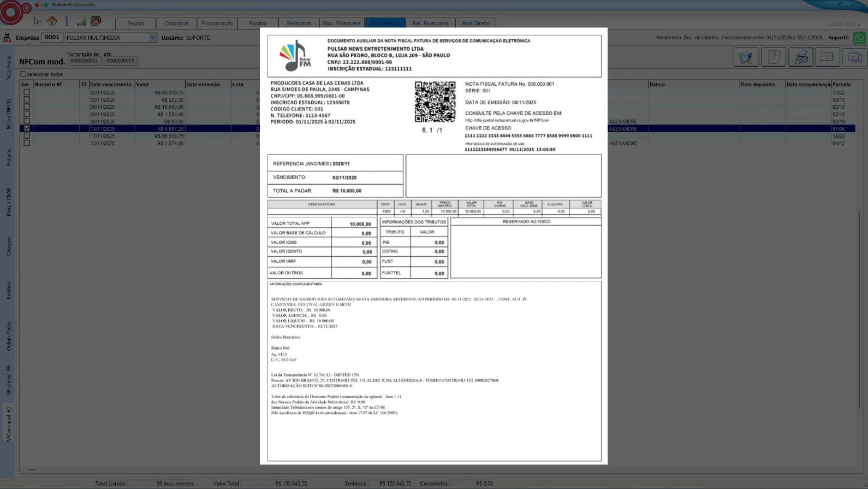Click the right-side vertical scrollbar
The width and height of the screenshot is (868, 489).
[859, 306]
